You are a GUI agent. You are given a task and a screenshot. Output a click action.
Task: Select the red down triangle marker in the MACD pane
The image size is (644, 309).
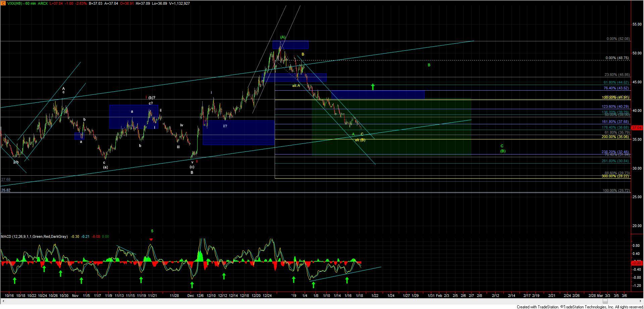151,239
